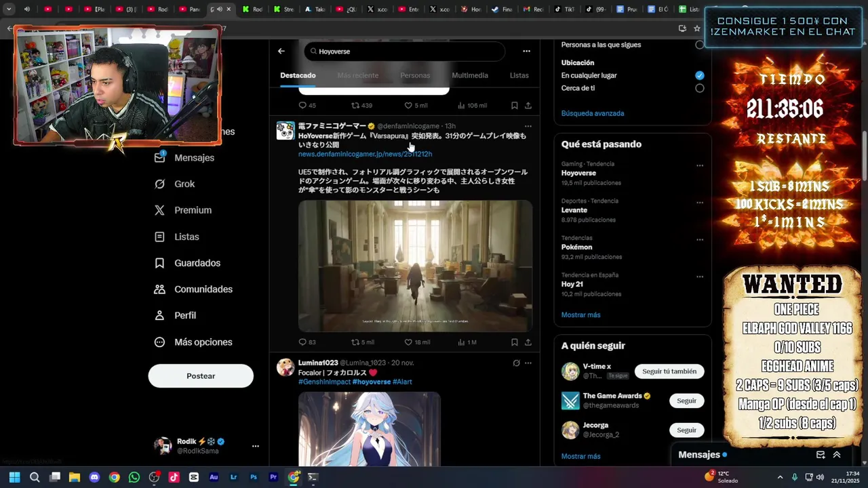Viewport: 868px width, 488px height.
Task: Click the #GenshinImpact hashtag
Action: (x=324, y=382)
